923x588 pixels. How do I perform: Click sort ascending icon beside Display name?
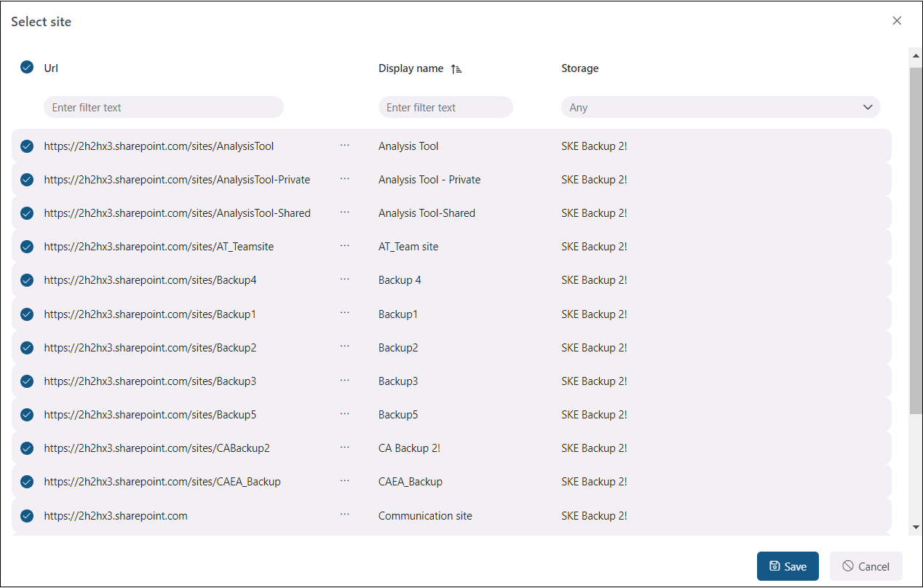click(x=456, y=68)
